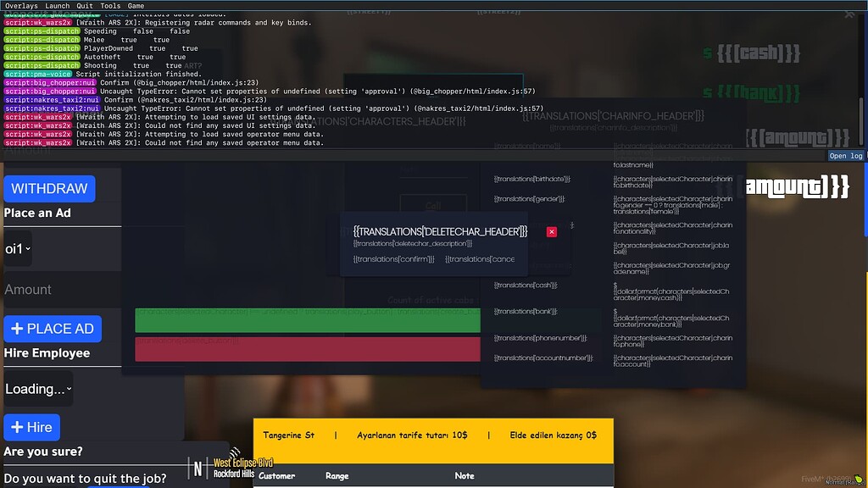Click the compass N direction indicator

[x=198, y=469]
